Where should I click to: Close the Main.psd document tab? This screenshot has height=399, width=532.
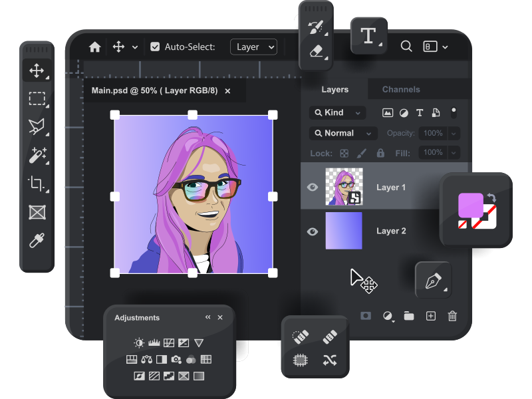[x=227, y=91]
